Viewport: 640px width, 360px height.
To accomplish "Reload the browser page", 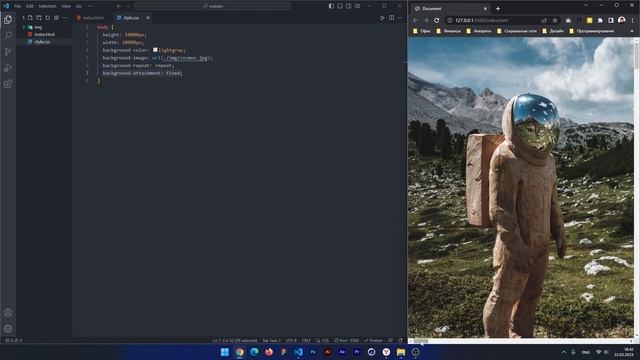I will (437, 20).
